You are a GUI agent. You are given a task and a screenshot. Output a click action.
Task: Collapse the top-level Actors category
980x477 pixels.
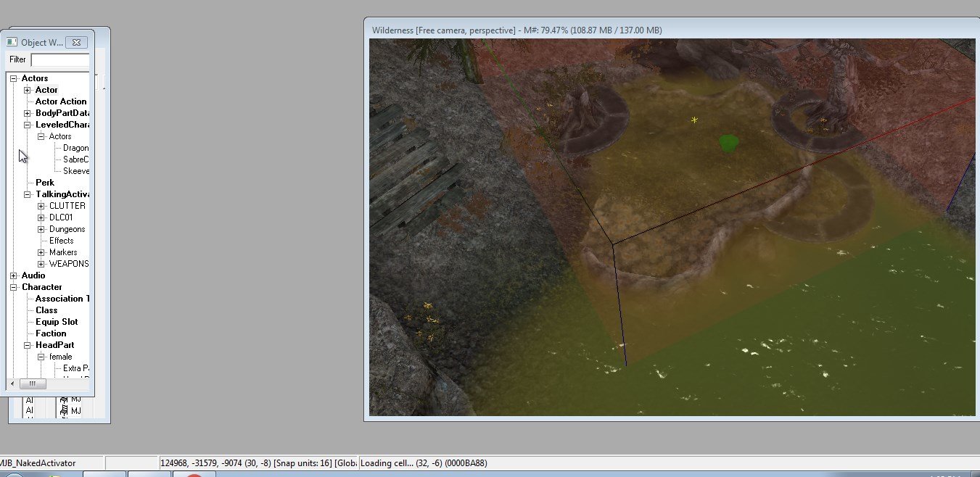(14, 78)
